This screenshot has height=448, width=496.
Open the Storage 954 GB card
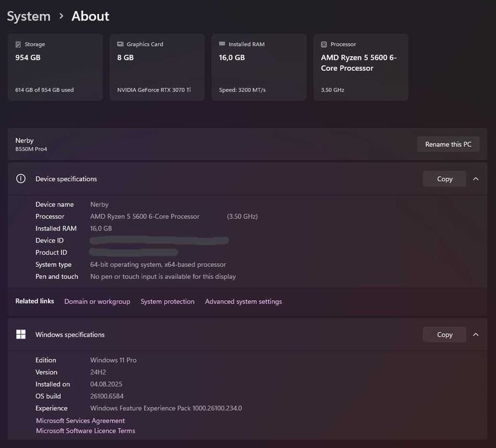[x=55, y=67]
